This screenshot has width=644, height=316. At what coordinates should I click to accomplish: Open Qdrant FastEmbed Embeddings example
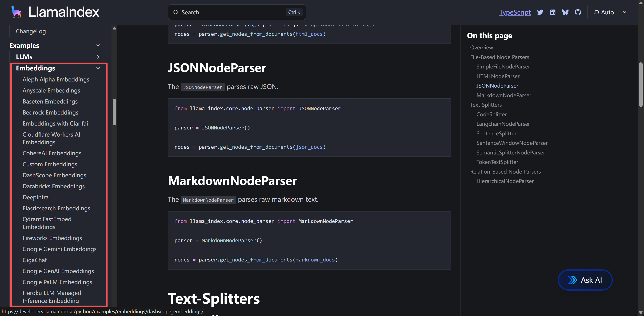click(47, 223)
